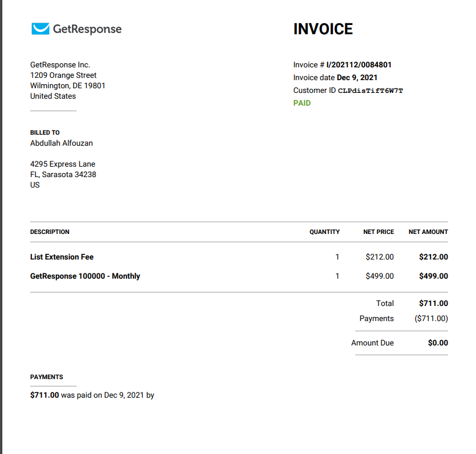Select payments value ($711.00)
Image resolution: width=476 pixels, height=454 pixels.
click(x=431, y=319)
